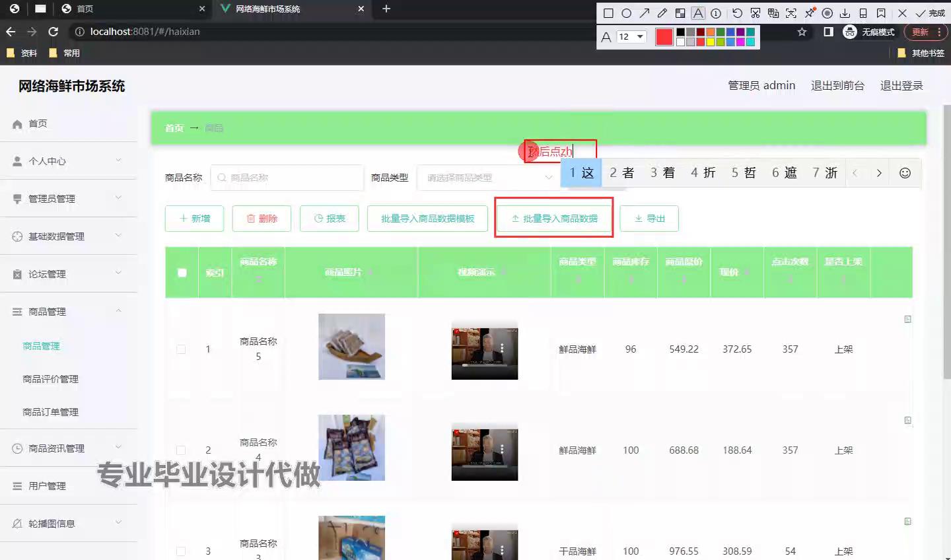Bookmark this page with star icon
The height and width of the screenshot is (560, 951).
802,32
